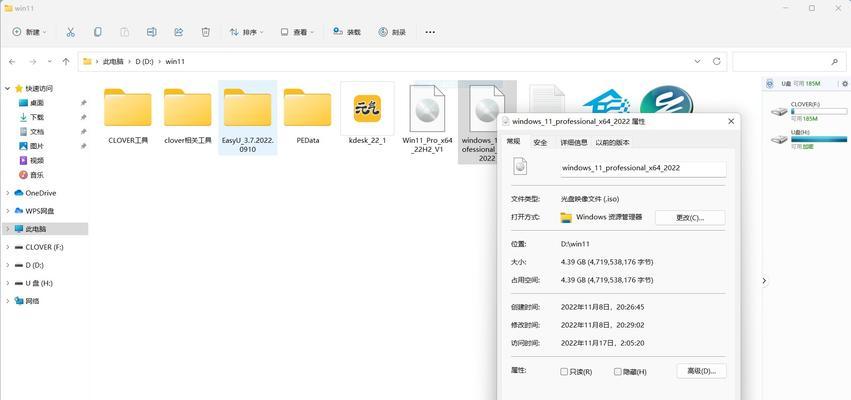
Task: Click the file name field in properties dialog
Action: tap(643, 168)
